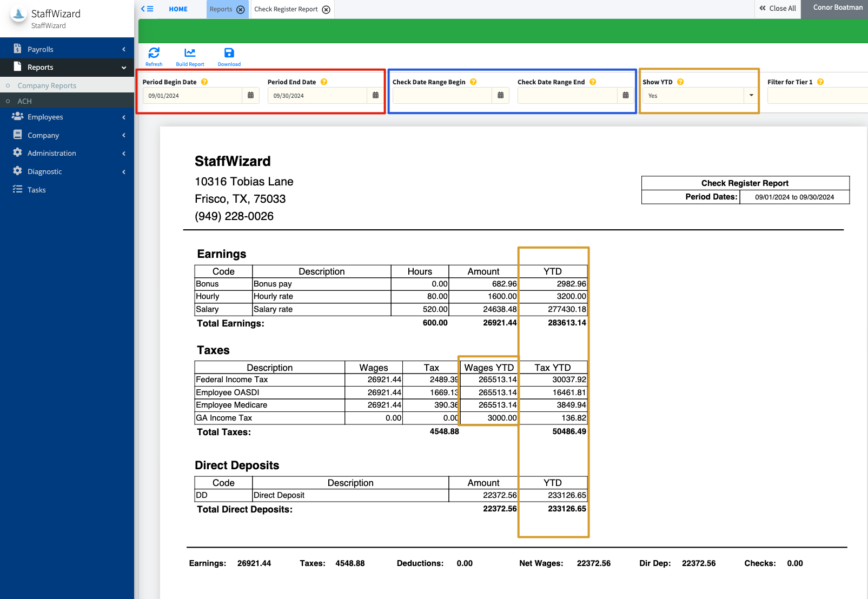
Task: Open the Tasks sidebar link
Action: 37,190
